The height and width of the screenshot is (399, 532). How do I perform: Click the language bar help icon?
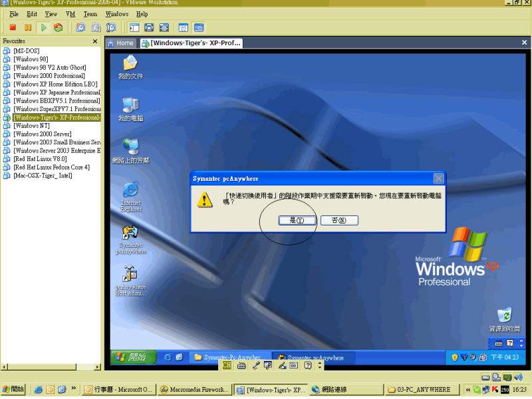308,365
